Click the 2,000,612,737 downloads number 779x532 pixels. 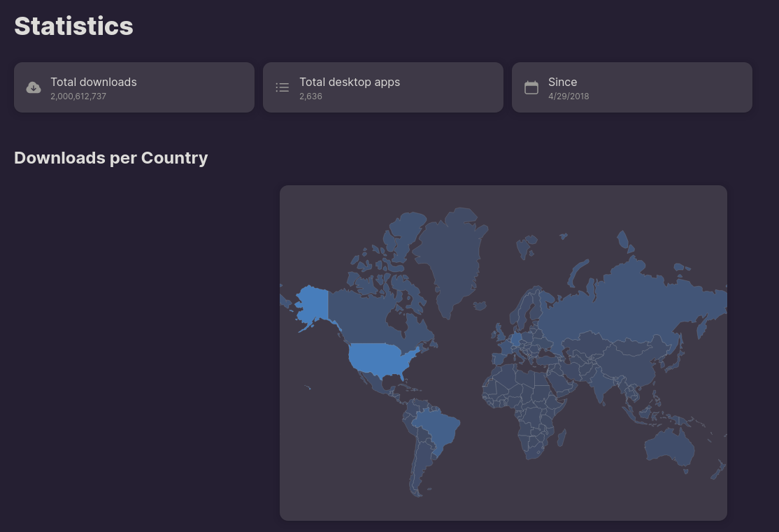[x=78, y=96]
